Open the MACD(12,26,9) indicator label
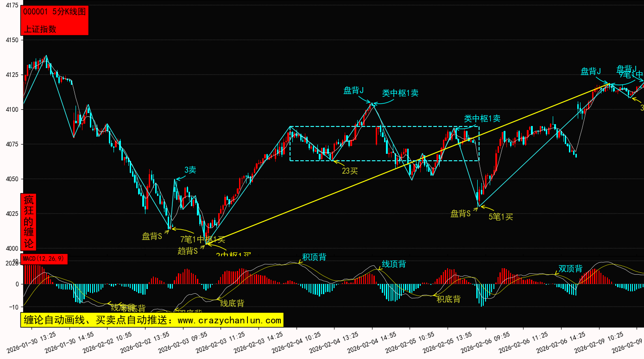The width and height of the screenshot is (644, 359). [45, 258]
